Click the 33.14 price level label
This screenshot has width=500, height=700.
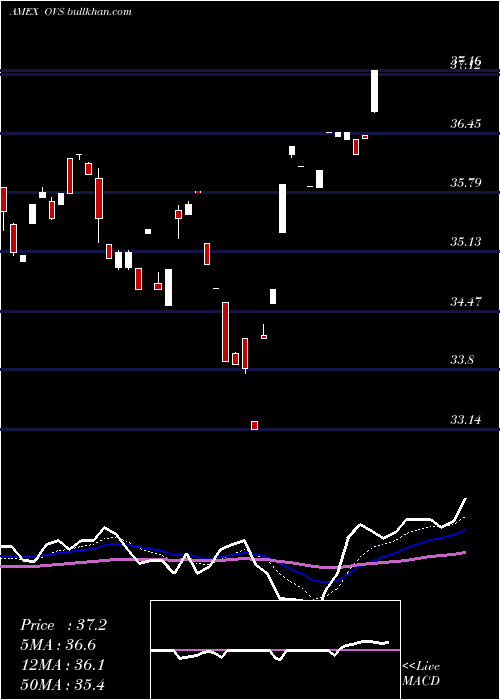pyautogui.click(x=466, y=420)
